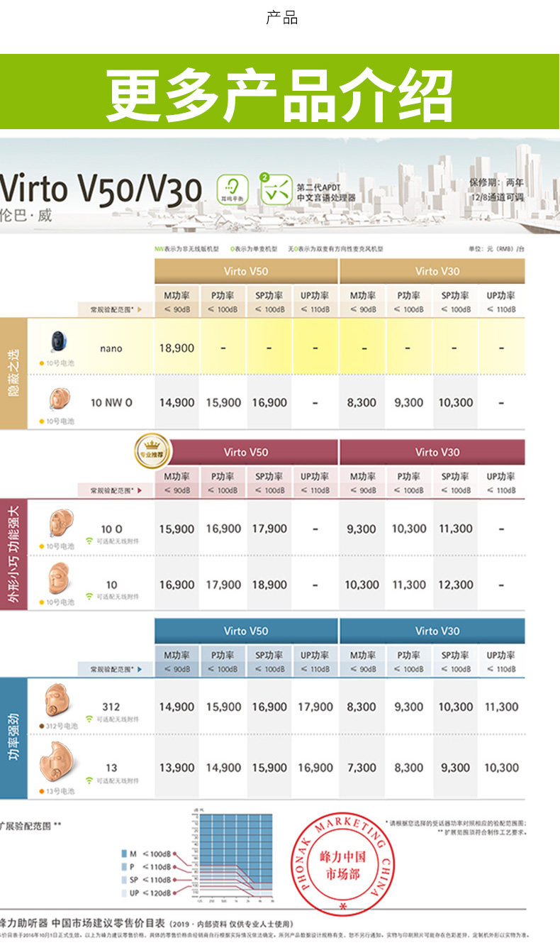Image resolution: width=560 pixels, height=950 pixels.
Task: Click the hearing aid image beside model 10
Action: pyautogui.click(x=60, y=580)
